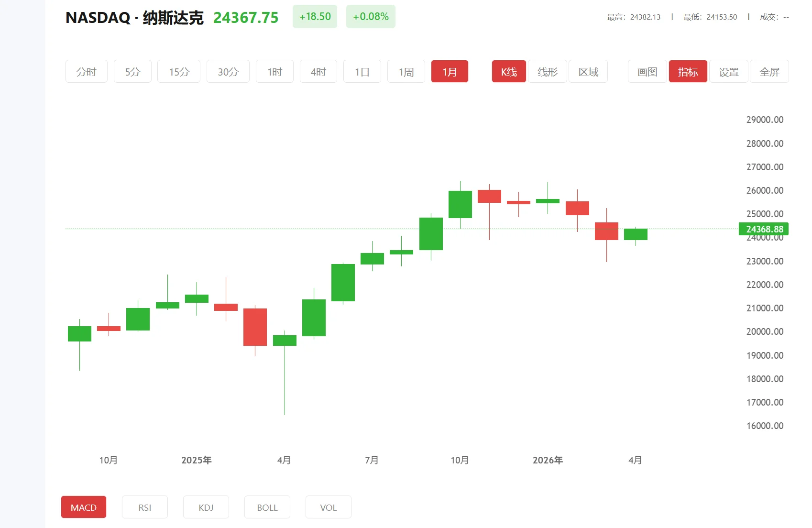
Task: Select the 1时 hourly interval
Action: 274,72
